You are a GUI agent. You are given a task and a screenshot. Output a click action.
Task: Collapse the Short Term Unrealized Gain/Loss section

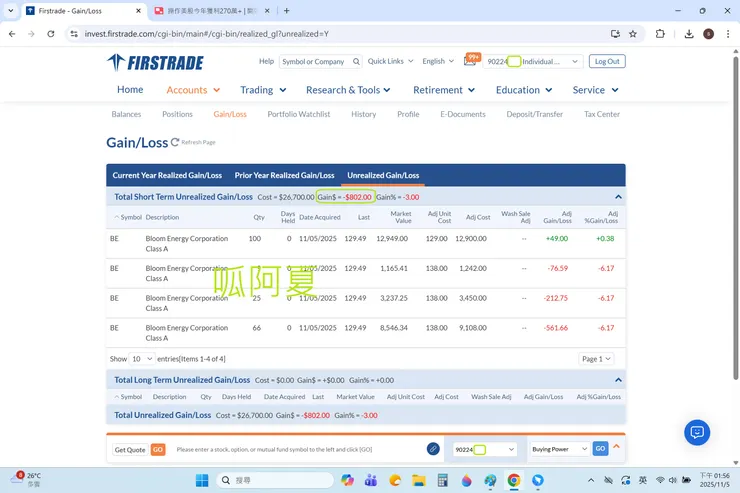point(618,197)
